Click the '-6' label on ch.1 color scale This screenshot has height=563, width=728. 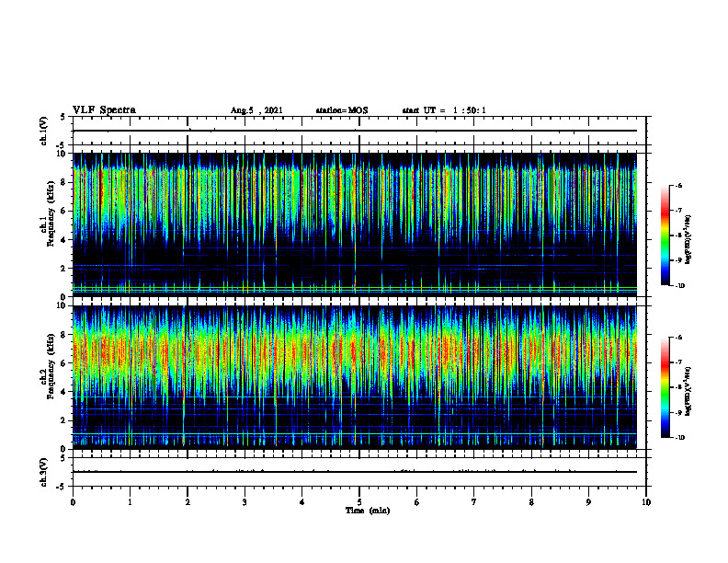pos(678,186)
